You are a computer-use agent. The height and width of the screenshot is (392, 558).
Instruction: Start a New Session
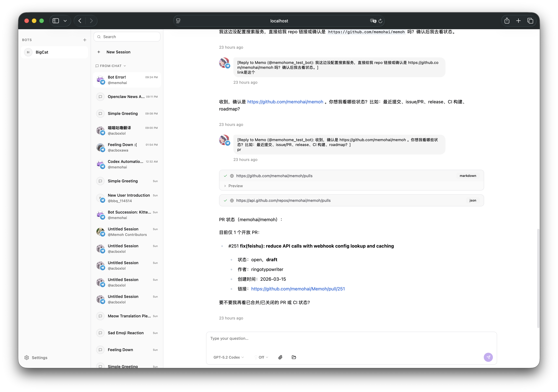click(118, 52)
